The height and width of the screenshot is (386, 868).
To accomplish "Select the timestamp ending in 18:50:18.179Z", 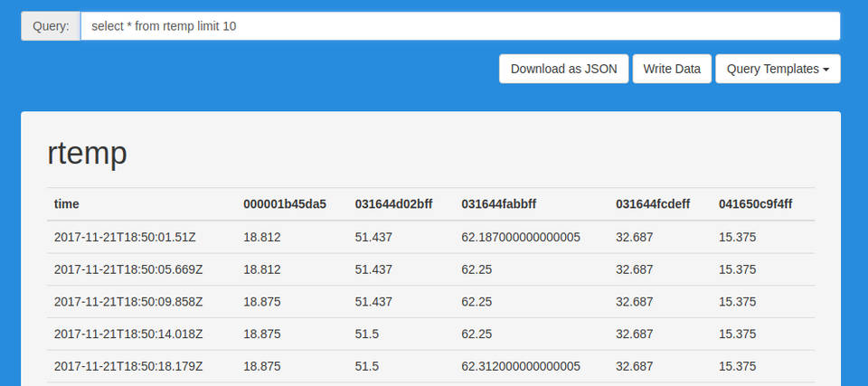I will pyautogui.click(x=126, y=367).
